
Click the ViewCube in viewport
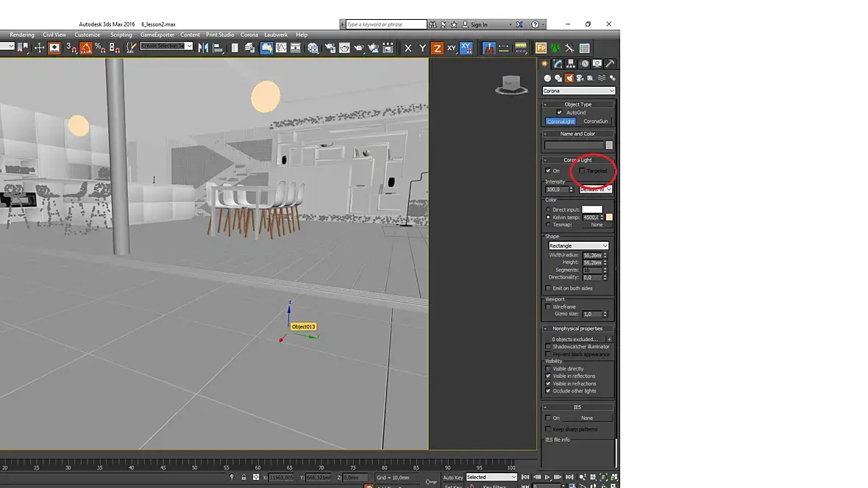click(x=511, y=85)
